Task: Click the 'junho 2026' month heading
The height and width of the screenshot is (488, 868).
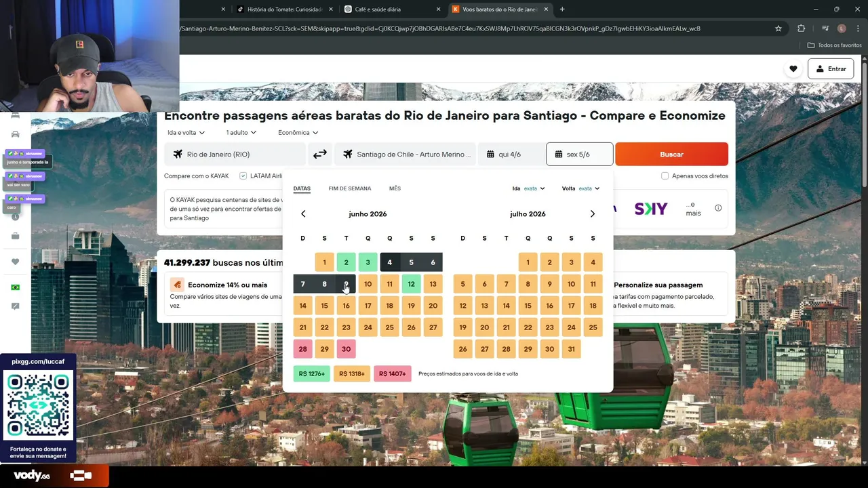Action: (x=368, y=213)
